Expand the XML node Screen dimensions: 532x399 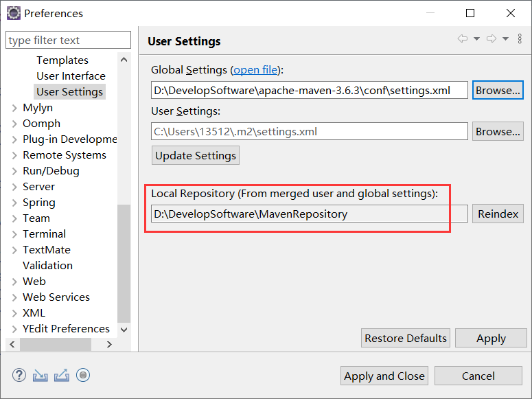[x=14, y=313]
